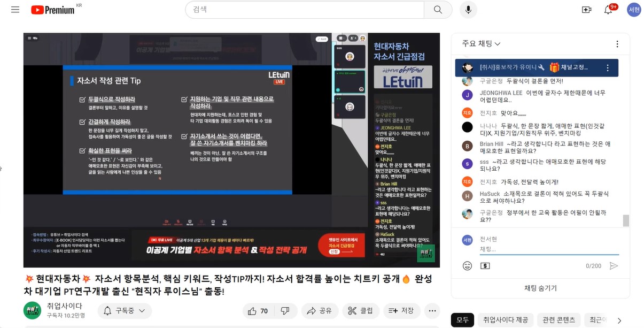Image resolution: width=644 pixels, height=328 pixels.
Task: Click 전지호's avatar beside 가독성 message
Action: tap(468, 182)
